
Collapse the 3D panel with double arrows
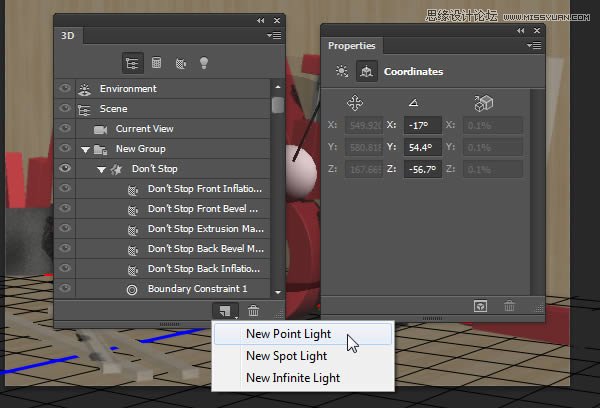261,20
